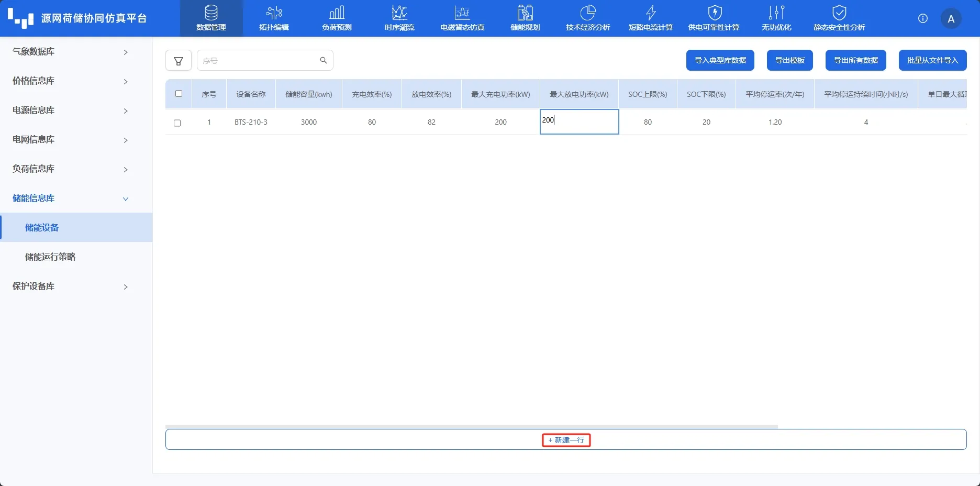Open the 供电可靠性计算 module
The height and width of the screenshot is (486, 980).
(x=714, y=18)
